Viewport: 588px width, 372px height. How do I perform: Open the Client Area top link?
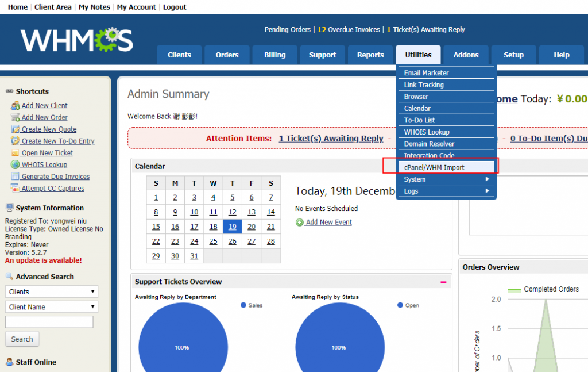pos(53,7)
